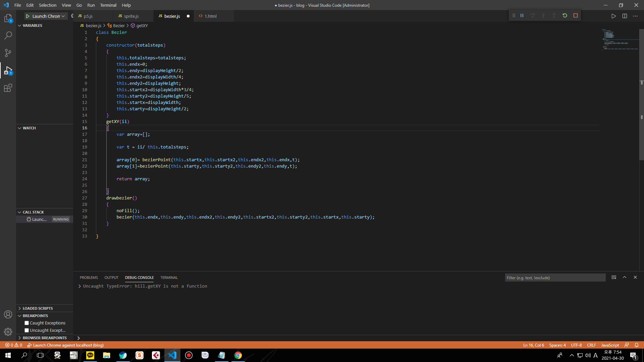The width and height of the screenshot is (644, 362).
Task: Enable Caught Exceptions breakpoint checkbox
Action: pyautogui.click(x=27, y=323)
